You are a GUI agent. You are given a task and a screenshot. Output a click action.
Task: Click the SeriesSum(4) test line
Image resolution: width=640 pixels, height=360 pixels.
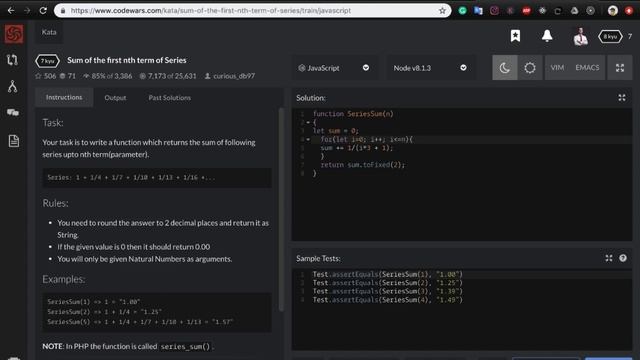pyautogui.click(x=387, y=300)
